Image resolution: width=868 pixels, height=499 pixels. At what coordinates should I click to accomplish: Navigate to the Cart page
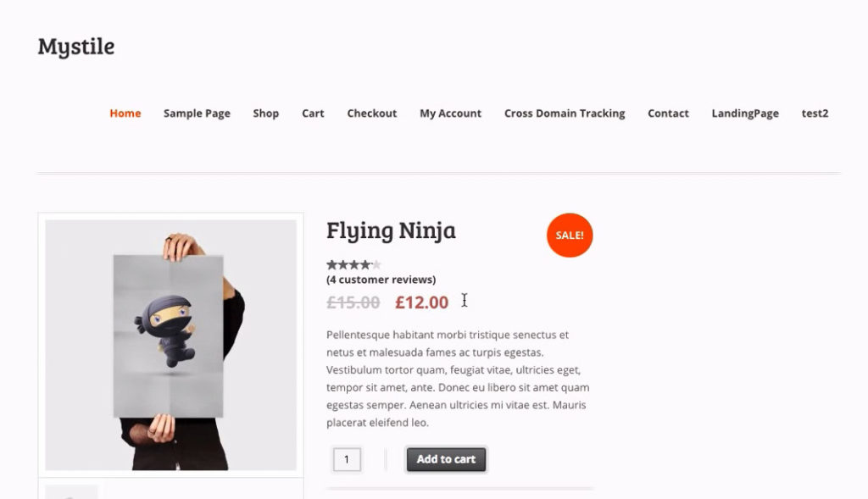click(313, 113)
